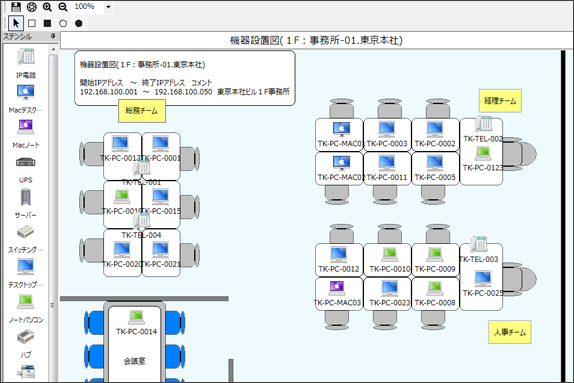Image resolution: width=574 pixels, height=383 pixels.
Task: Select the empty circle tool
Action: point(63,23)
